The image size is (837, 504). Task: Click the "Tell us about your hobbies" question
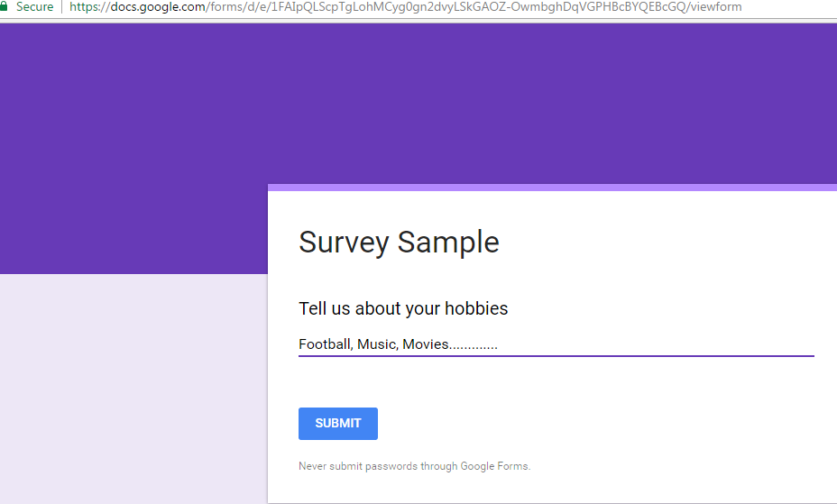click(x=403, y=308)
